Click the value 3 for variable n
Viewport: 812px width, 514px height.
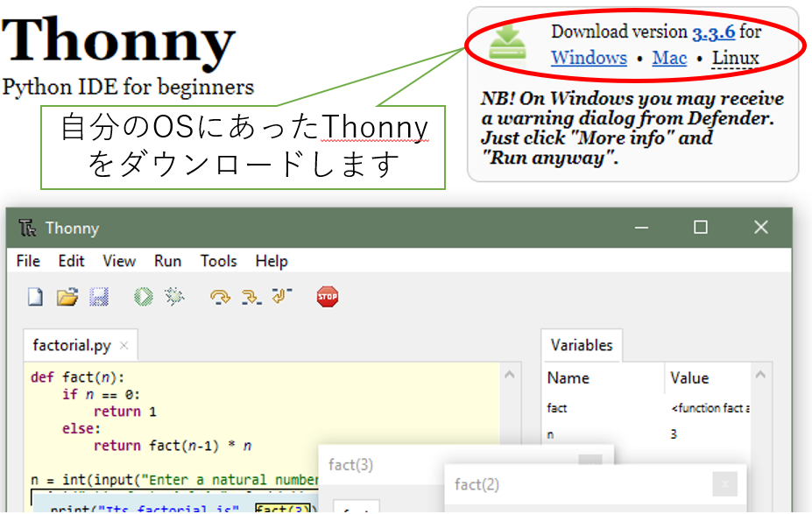(674, 433)
